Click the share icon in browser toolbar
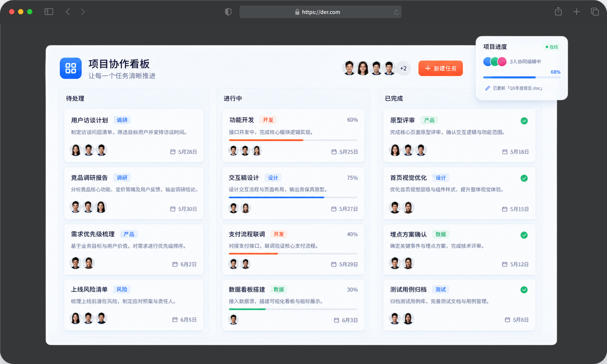 [558, 11]
